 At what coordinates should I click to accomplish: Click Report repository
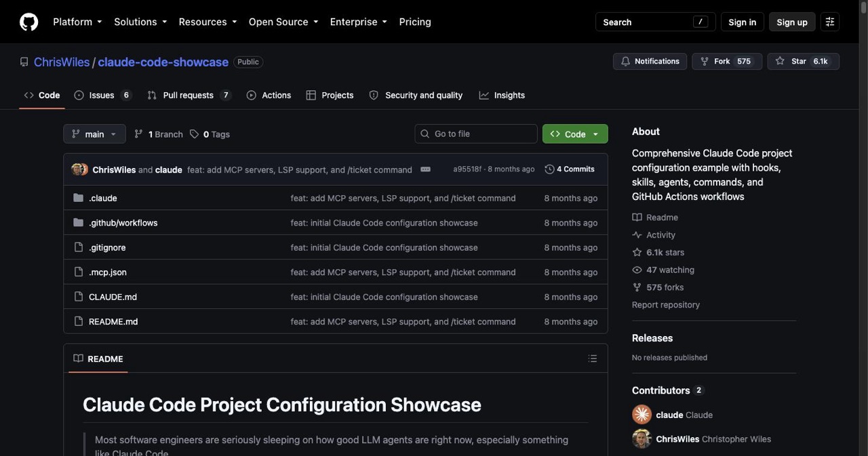tap(666, 305)
